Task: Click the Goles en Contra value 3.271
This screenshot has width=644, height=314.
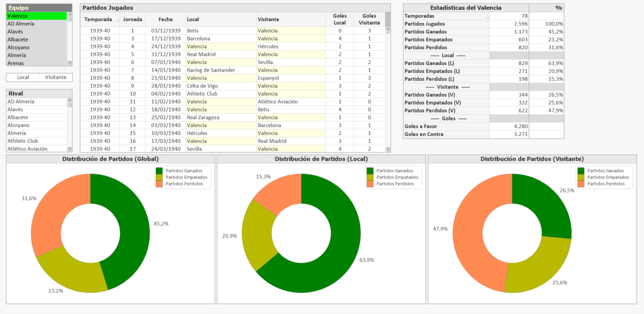Action: [x=509, y=135]
